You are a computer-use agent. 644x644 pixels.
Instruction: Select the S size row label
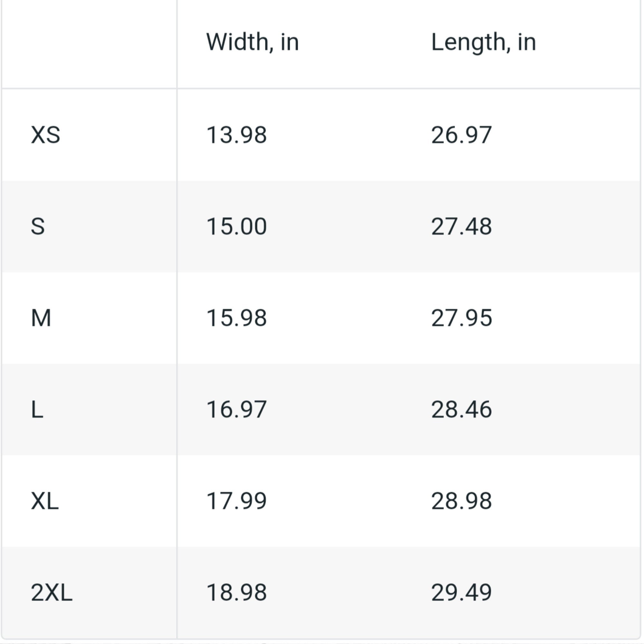click(38, 226)
